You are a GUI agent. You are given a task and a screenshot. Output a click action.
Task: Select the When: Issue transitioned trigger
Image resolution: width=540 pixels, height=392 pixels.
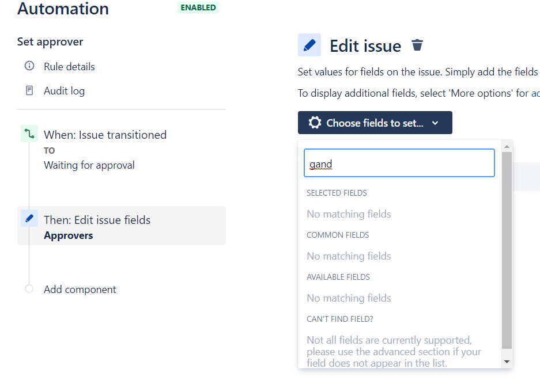(105, 135)
